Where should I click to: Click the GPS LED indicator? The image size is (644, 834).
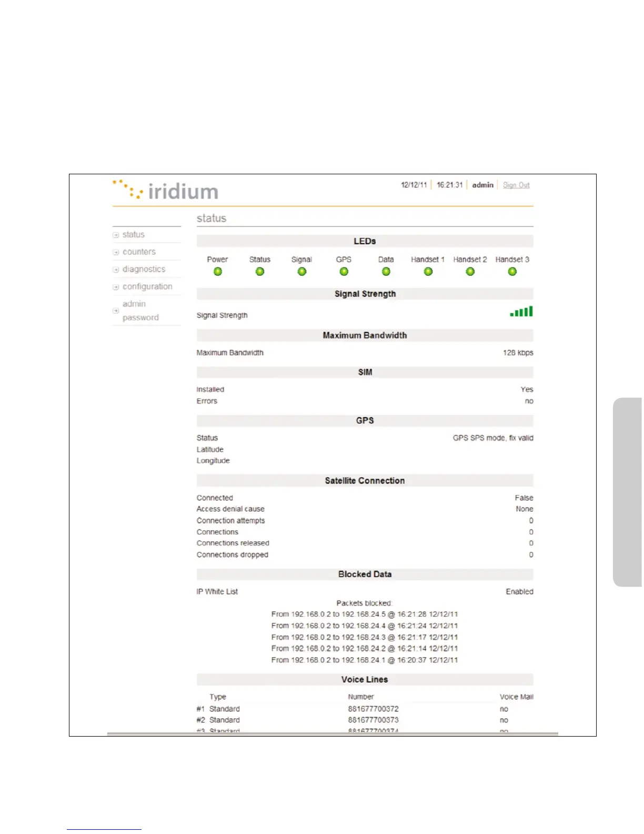point(344,272)
